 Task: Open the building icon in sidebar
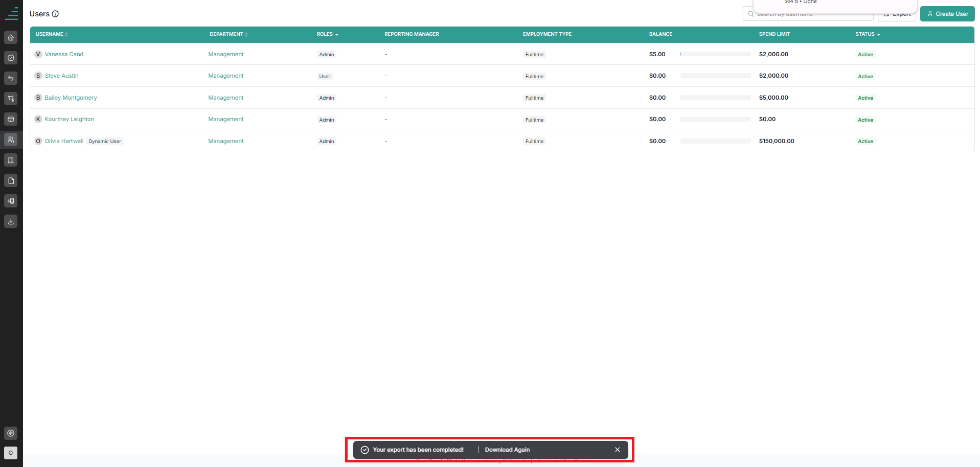coord(11,160)
